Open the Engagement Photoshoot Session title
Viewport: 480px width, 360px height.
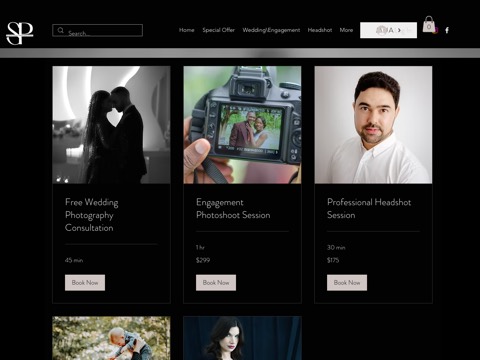[233, 209]
